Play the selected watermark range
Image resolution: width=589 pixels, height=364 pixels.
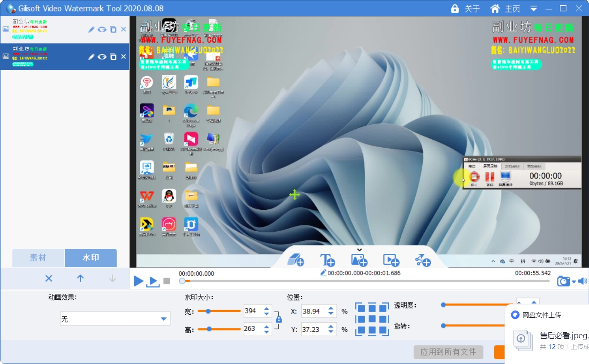[153, 281]
